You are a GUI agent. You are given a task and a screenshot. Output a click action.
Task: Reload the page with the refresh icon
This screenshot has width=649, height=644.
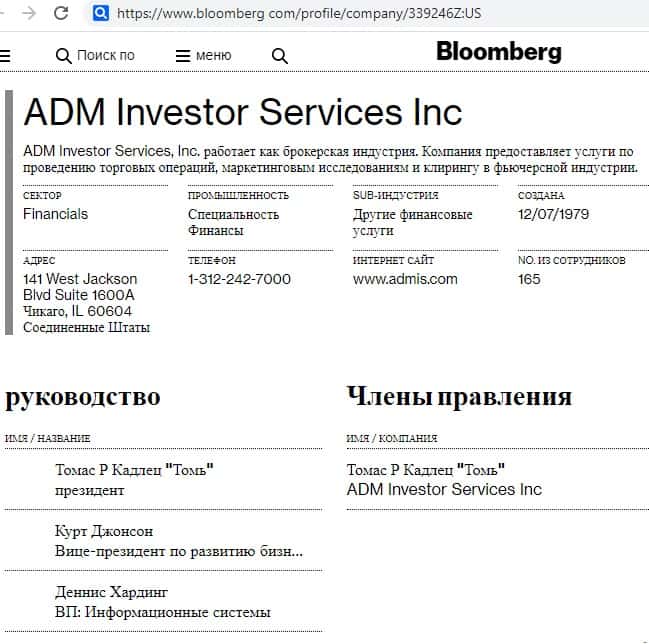tap(61, 13)
